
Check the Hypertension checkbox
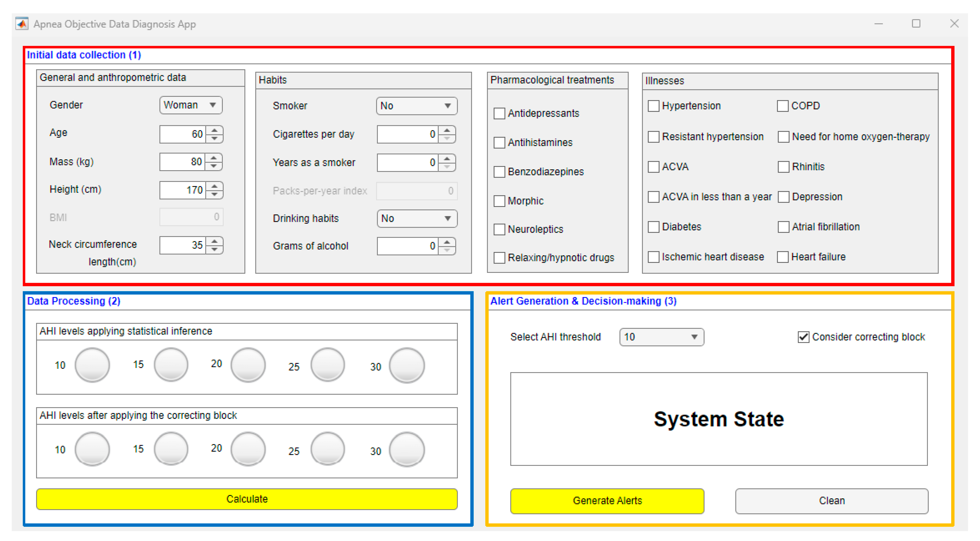(x=653, y=106)
